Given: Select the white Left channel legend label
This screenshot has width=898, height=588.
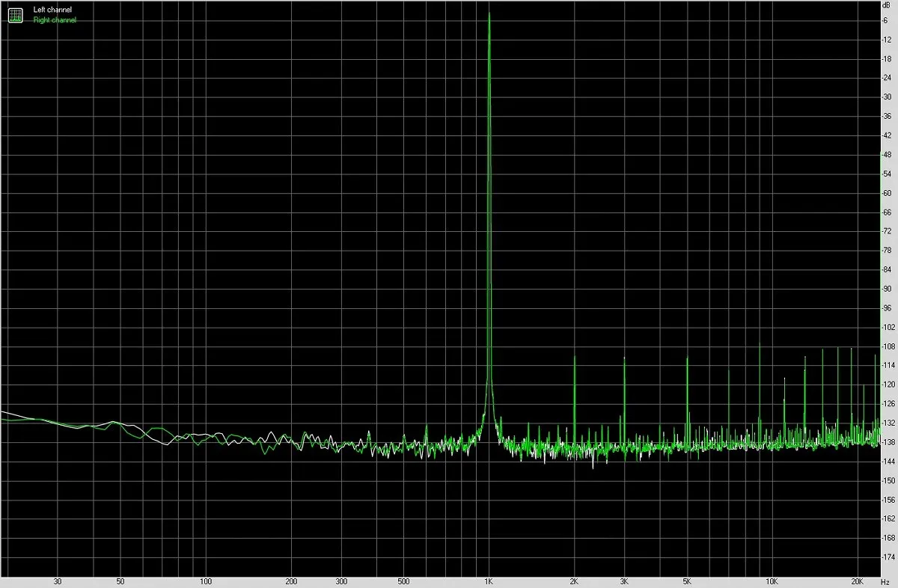Looking at the screenshot, I should [53, 10].
